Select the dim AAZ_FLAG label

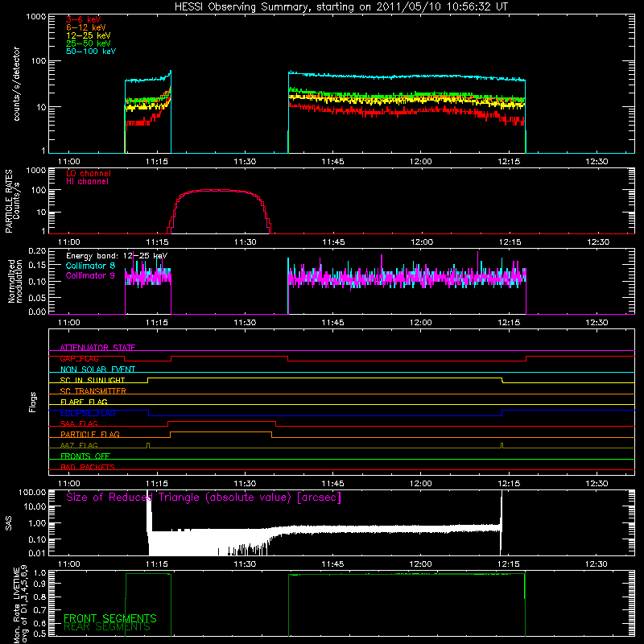point(79,445)
